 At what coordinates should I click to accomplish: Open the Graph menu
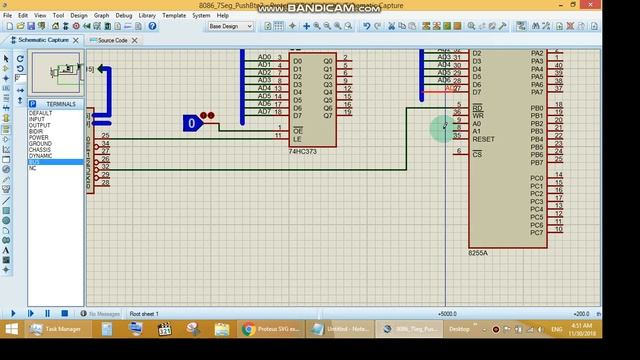(101, 15)
